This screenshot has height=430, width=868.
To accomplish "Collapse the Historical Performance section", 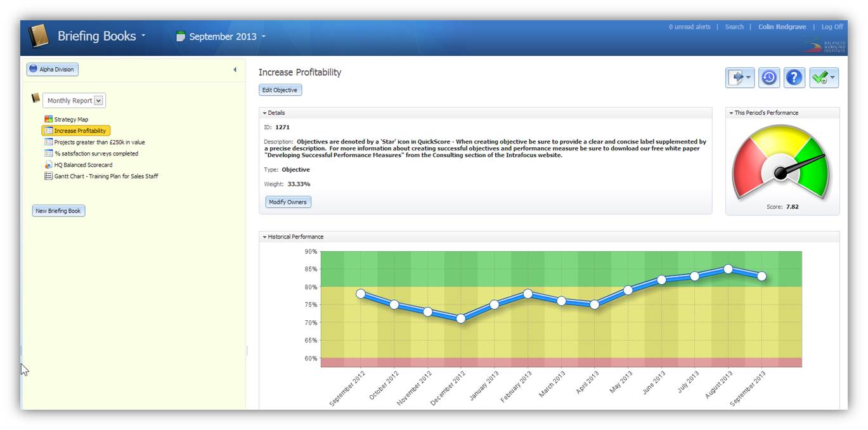I will click(x=264, y=237).
